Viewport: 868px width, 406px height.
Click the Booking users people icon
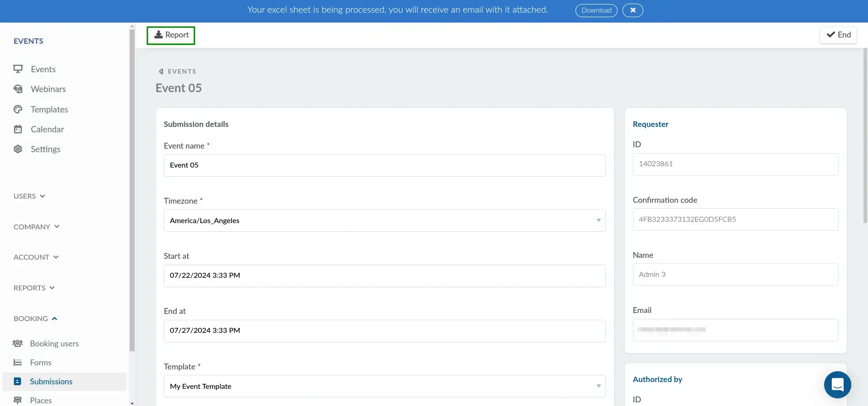point(18,343)
